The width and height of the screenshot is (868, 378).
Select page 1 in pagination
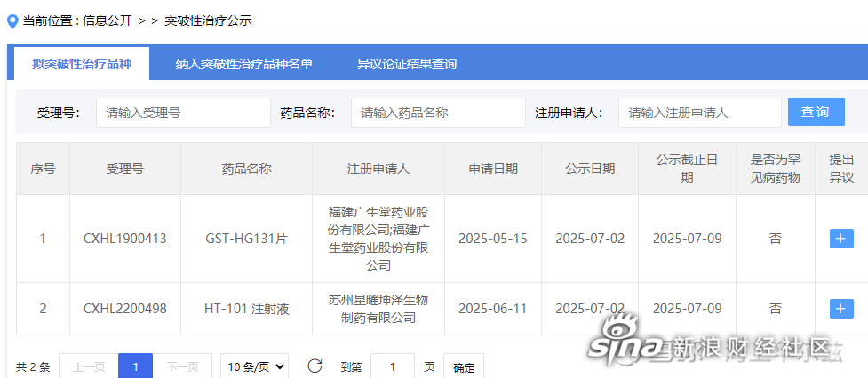click(136, 366)
